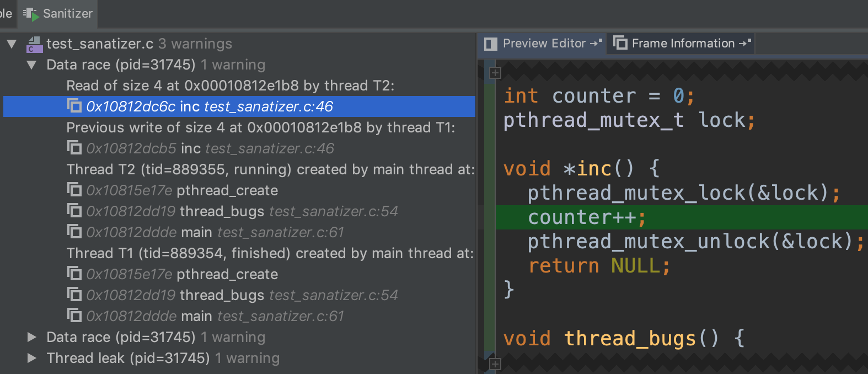Collapse the first Data race warning
868x374 pixels.
click(32, 65)
